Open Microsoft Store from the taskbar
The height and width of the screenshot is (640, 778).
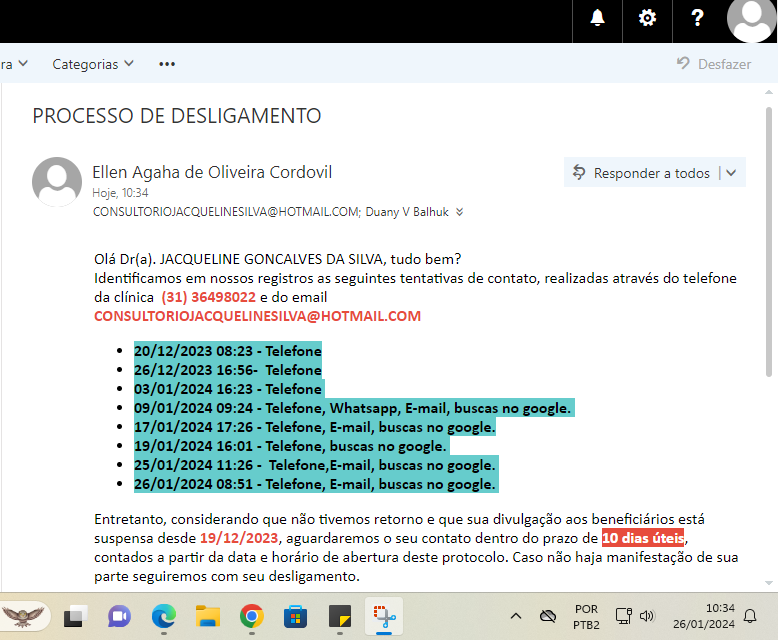coord(296,617)
